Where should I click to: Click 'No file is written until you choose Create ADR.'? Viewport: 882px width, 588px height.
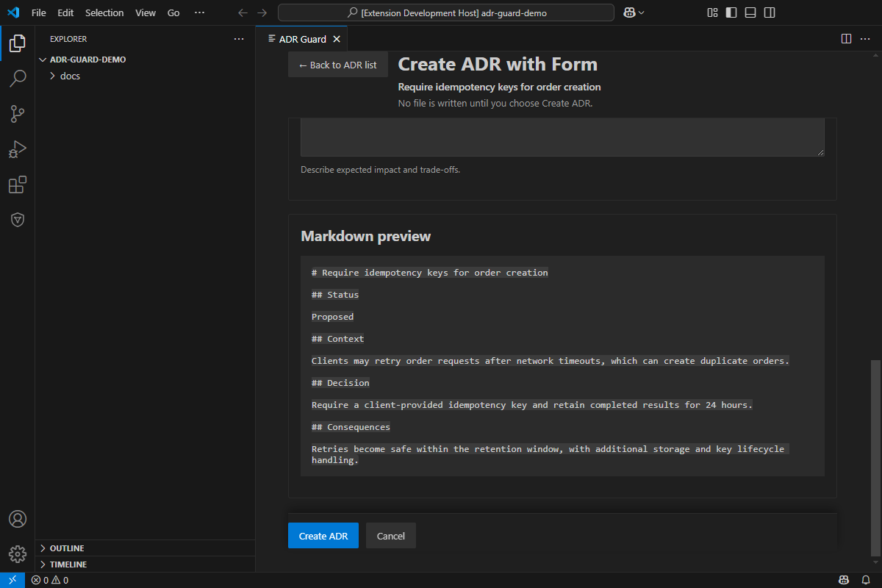tap(495, 103)
